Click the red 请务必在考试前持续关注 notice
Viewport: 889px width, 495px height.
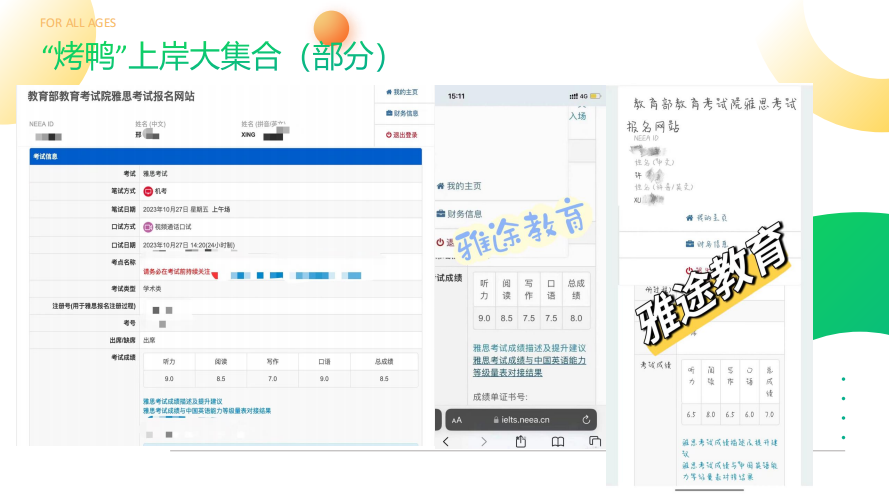(176, 272)
